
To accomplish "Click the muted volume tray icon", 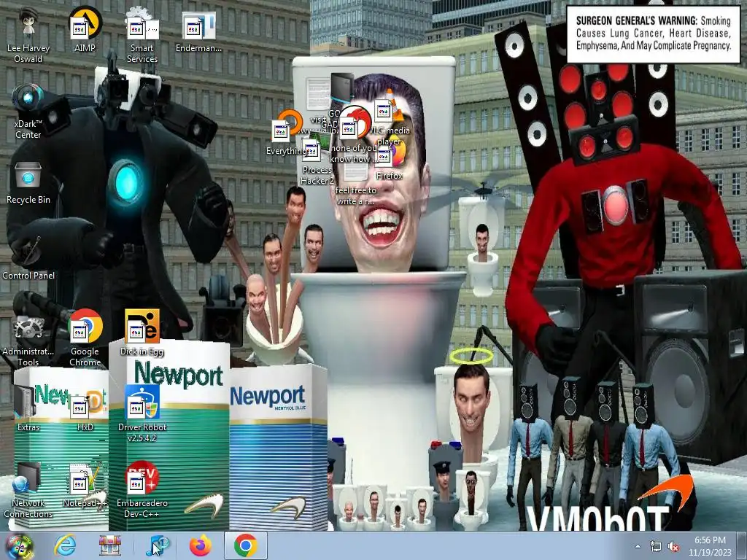I will 673,546.
